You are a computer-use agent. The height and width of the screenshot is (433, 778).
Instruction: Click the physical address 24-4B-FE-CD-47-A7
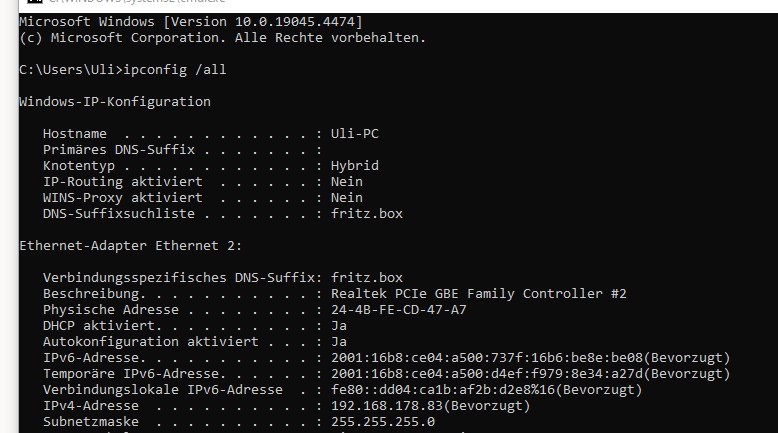pyautogui.click(x=399, y=309)
